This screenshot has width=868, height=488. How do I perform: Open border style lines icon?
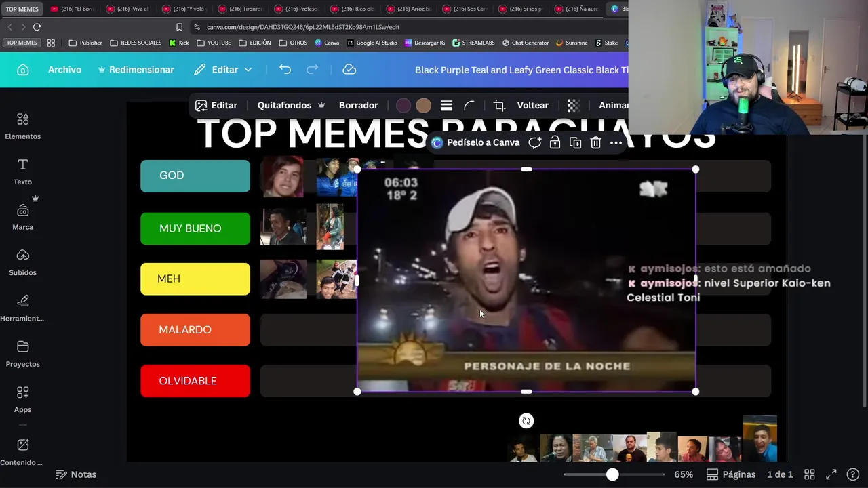click(446, 105)
